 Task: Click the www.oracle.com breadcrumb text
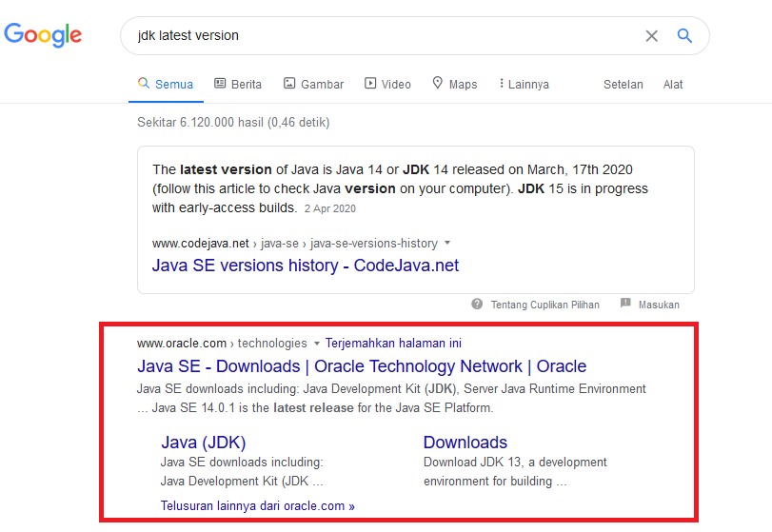(182, 343)
